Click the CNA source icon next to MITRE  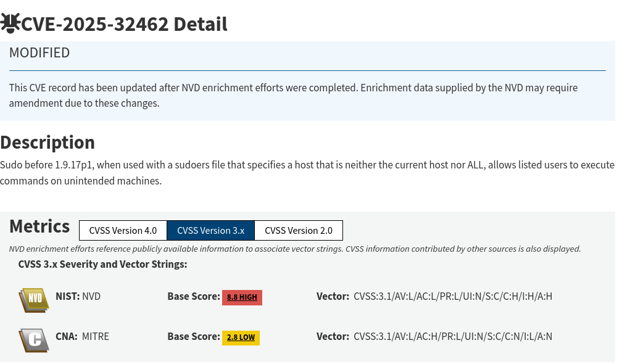coord(34,340)
